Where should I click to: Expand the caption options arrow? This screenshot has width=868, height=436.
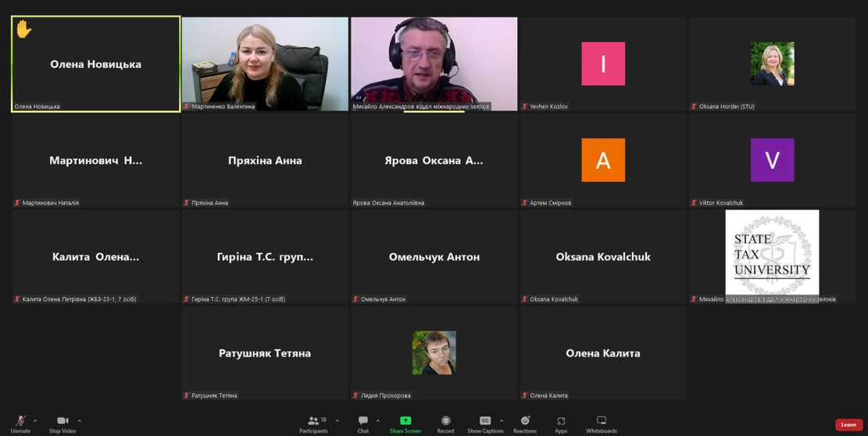(502, 420)
